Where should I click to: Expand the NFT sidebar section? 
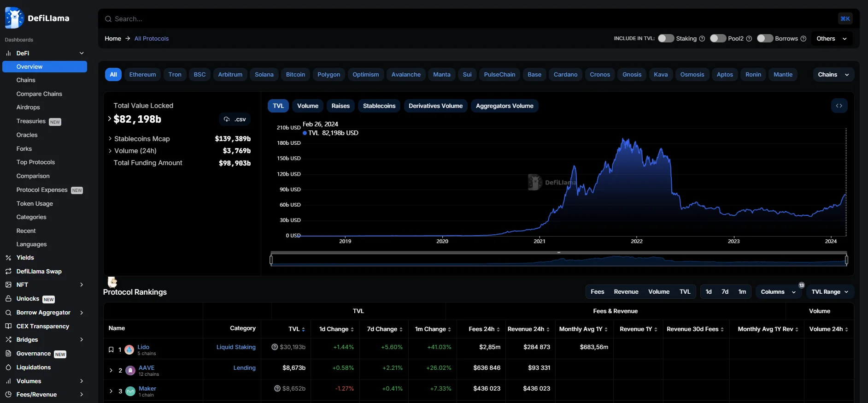pyautogui.click(x=82, y=285)
